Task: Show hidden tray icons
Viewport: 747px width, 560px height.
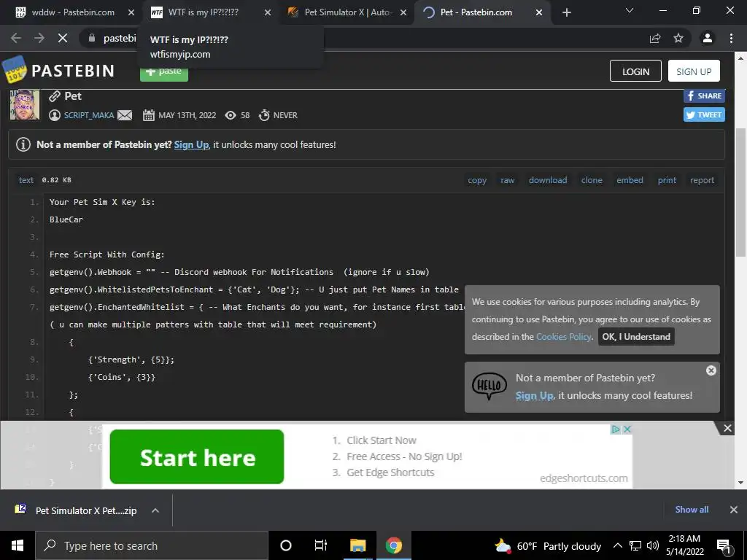Action: point(617,545)
